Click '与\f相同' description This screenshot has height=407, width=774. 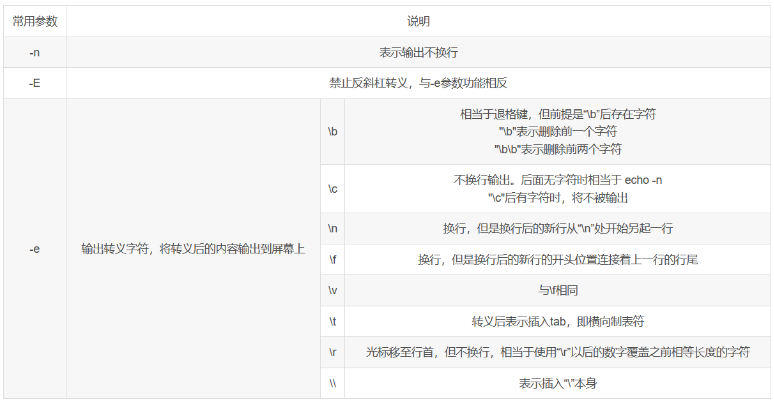[x=558, y=291]
